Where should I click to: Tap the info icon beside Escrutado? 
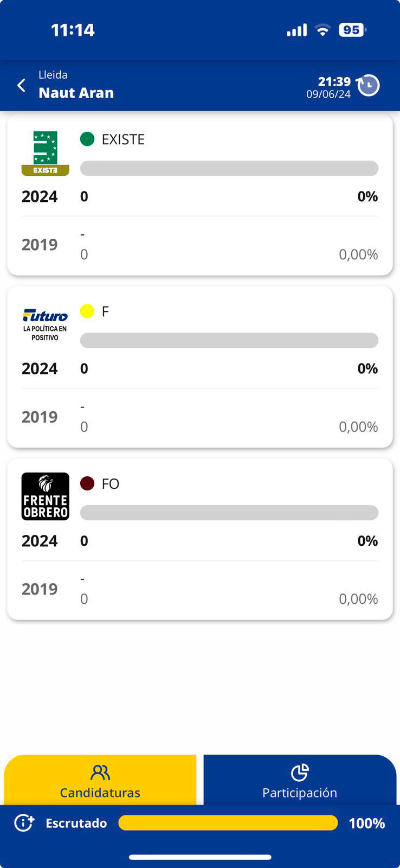24,823
